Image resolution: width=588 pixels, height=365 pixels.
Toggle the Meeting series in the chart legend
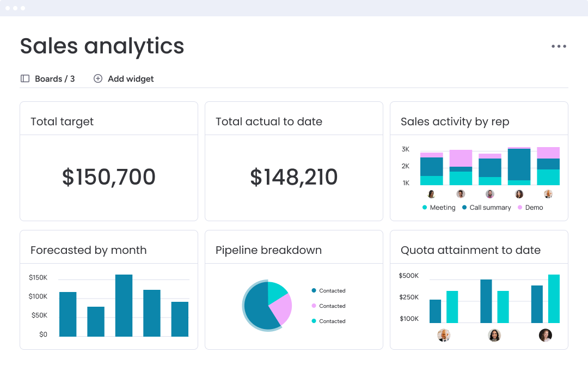(439, 207)
